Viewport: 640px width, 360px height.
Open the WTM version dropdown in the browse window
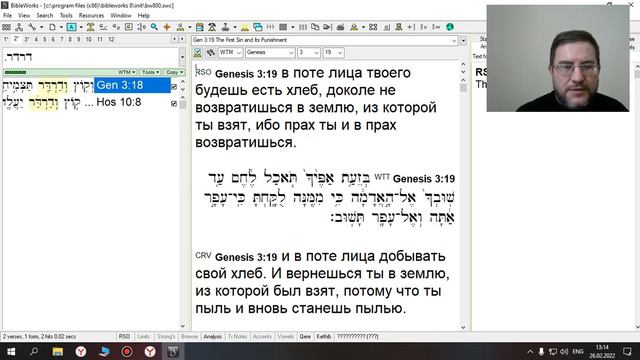[x=230, y=53]
